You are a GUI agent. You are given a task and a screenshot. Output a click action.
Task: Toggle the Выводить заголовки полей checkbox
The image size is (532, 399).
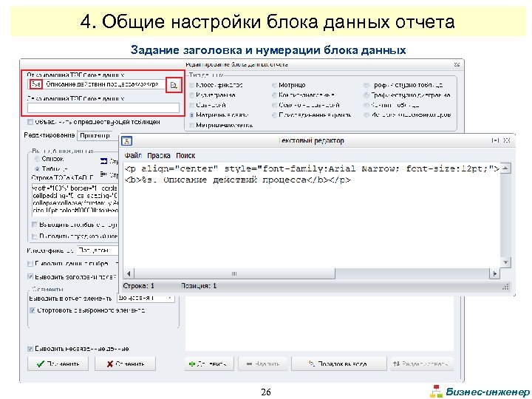[x=30, y=277]
